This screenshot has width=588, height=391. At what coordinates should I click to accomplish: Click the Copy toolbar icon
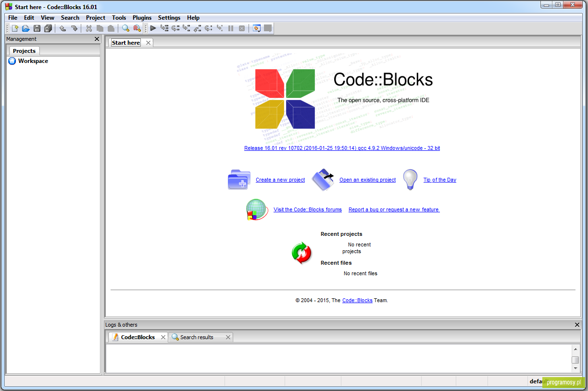pos(100,28)
